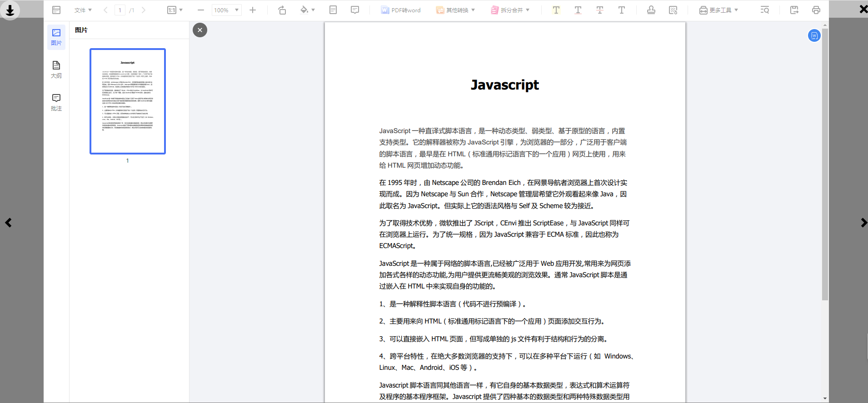Select the underline T tool
The image size is (868, 403).
point(578,10)
